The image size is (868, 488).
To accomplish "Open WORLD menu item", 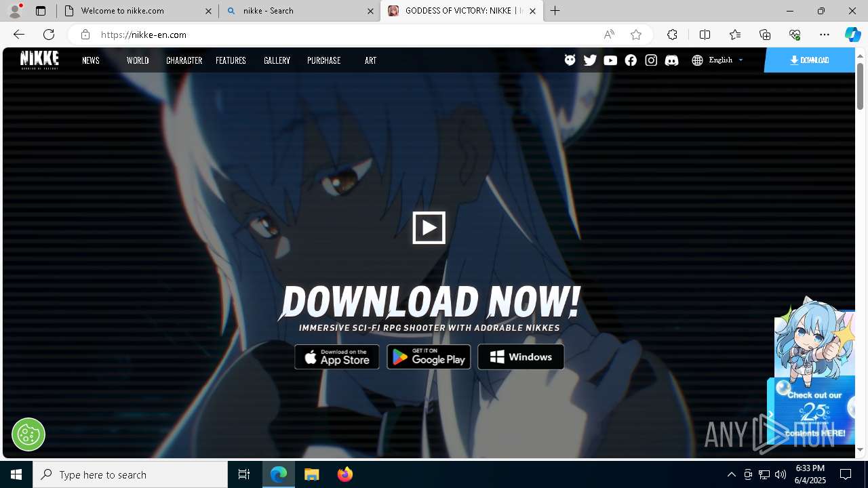I will [138, 60].
